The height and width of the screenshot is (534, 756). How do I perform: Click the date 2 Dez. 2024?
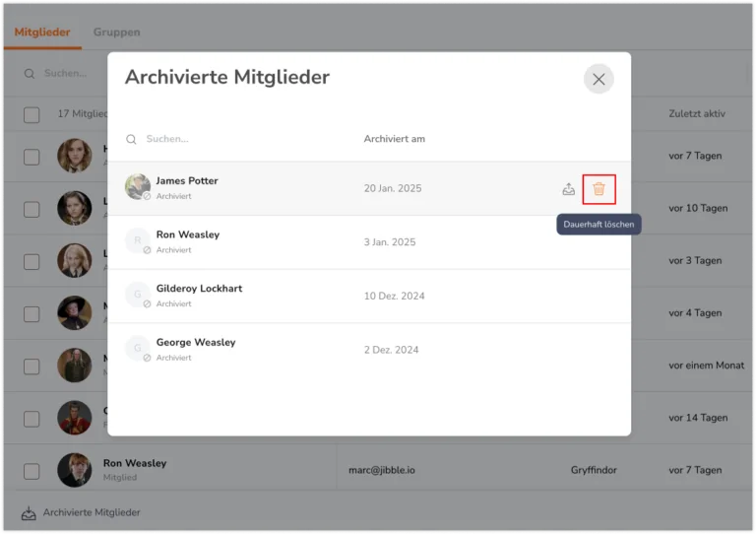click(x=391, y=350)
